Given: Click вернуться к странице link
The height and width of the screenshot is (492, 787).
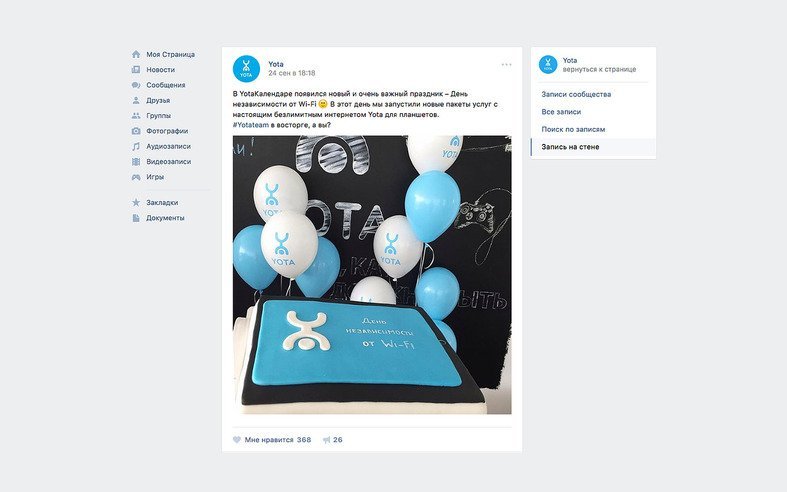Looking at the screenshot, I should 599,69.
